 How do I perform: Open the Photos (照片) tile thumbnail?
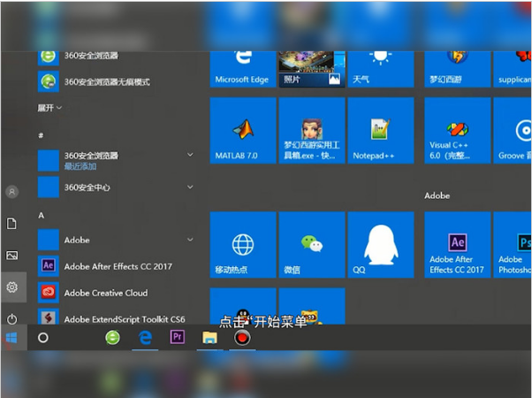(311, 65)
